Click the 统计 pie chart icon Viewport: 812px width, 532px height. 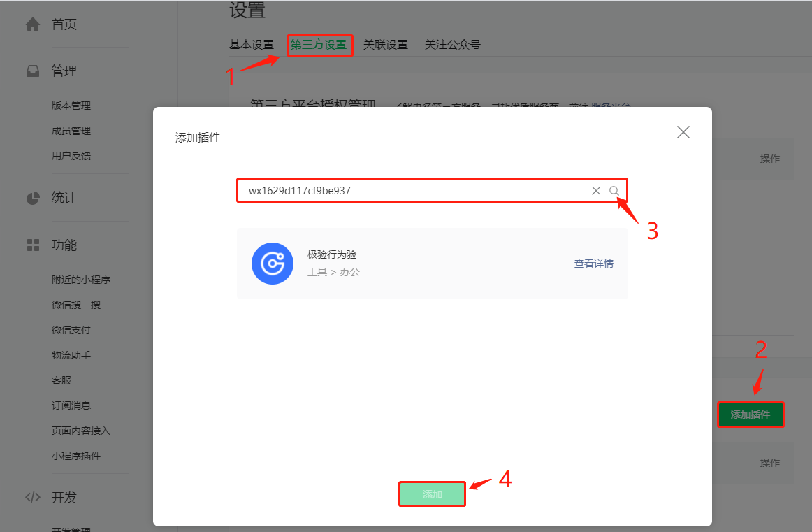[x=32, y=198]
